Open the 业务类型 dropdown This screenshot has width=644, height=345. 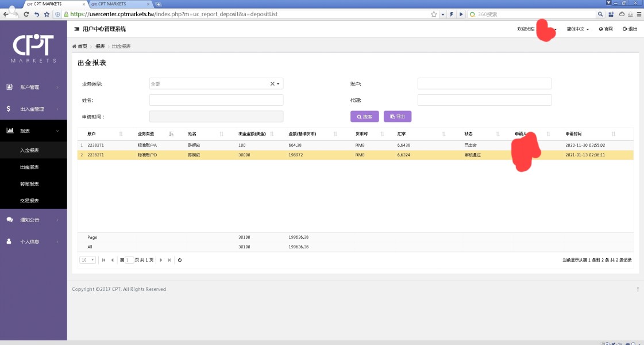click(x=279, y=84)
